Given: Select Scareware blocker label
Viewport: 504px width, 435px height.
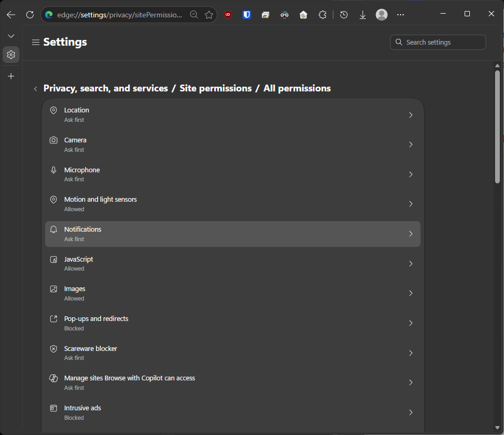Looking at the screenshot, I should 90,348.
